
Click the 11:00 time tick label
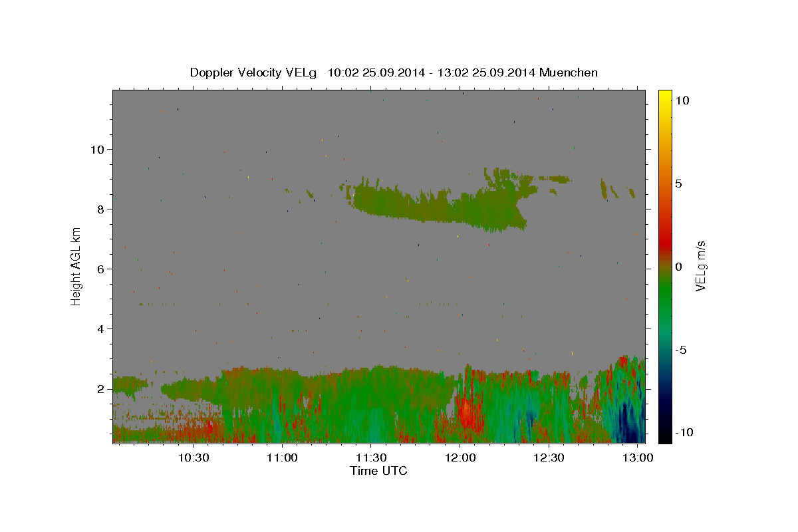282,458
